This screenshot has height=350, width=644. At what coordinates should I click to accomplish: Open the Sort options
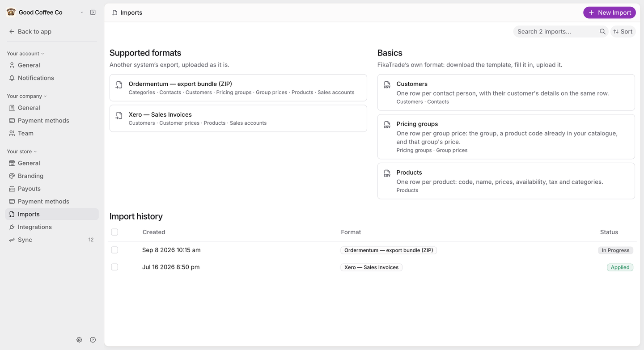623,32
